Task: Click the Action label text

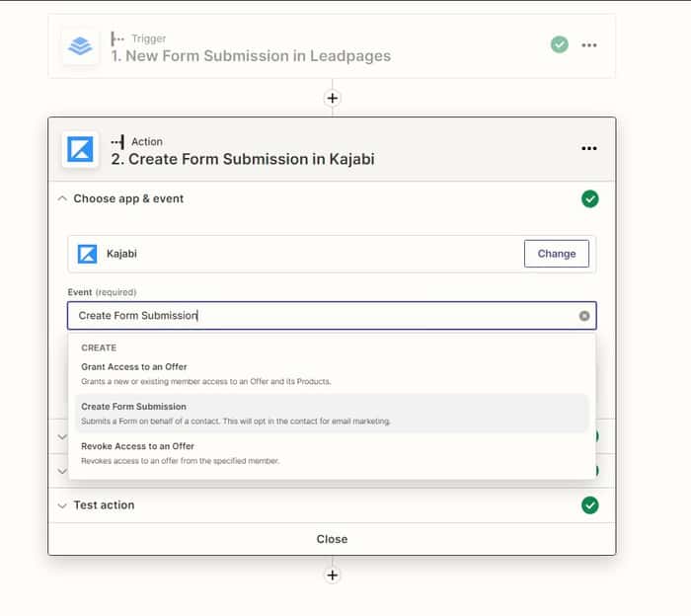Action: 147,141
